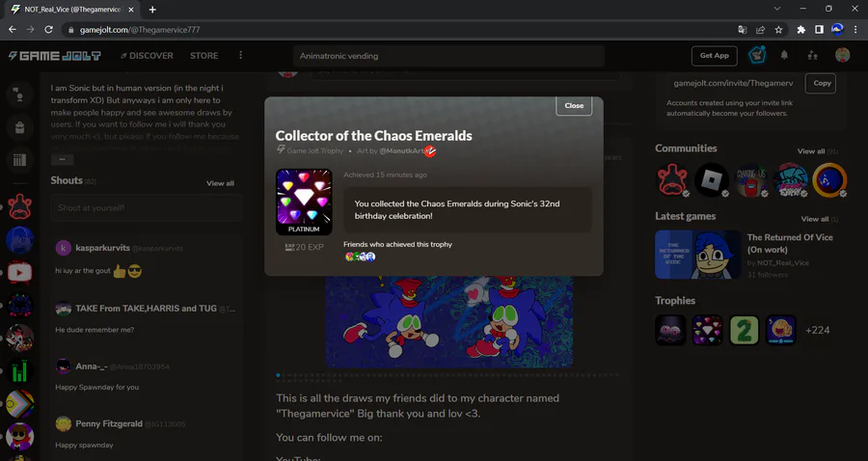The image size is (868, 461).
Task: Open the chat icon in left sidebar
Action: 20,95
